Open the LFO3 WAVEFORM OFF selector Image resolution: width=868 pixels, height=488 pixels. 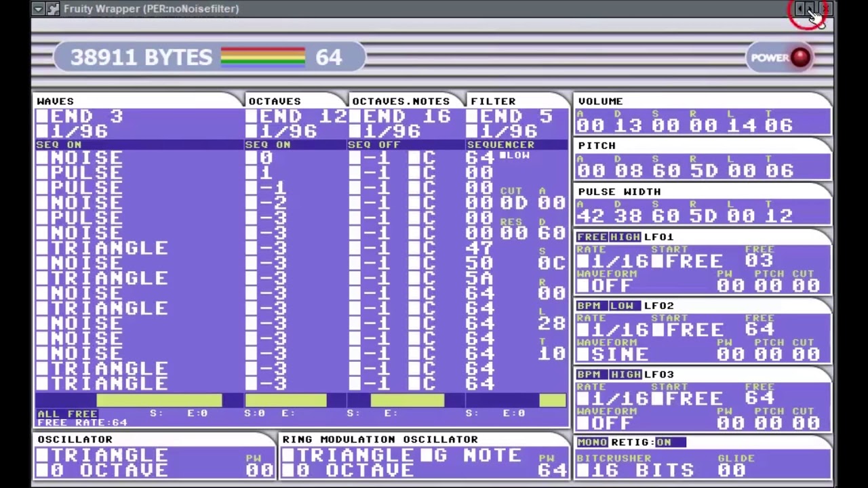(605, 423)
